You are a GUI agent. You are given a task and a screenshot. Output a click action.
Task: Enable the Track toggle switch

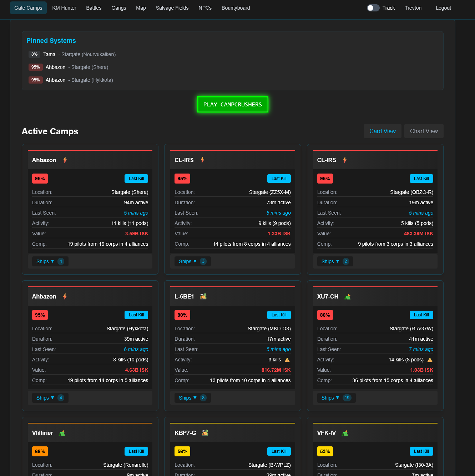point(373,8)
